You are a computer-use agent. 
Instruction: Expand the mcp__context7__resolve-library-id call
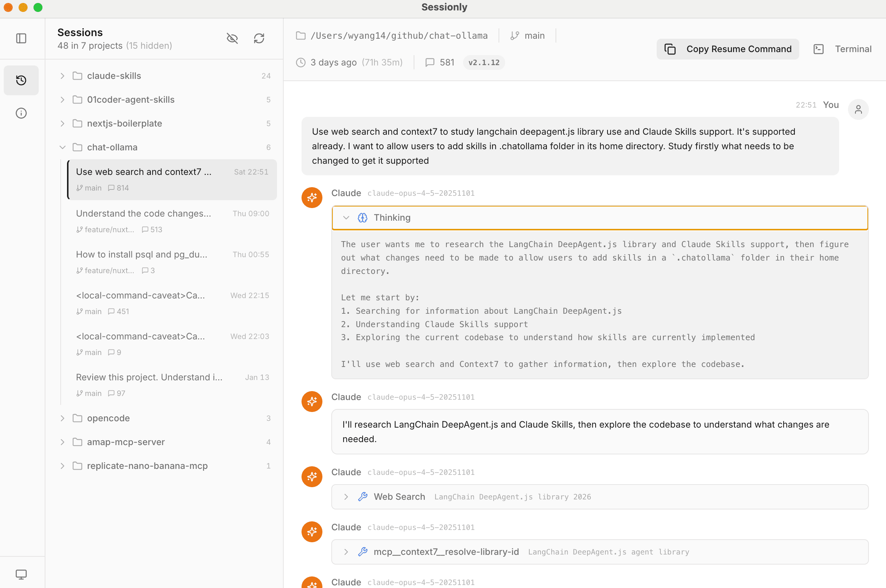click(x=346, y=552)
